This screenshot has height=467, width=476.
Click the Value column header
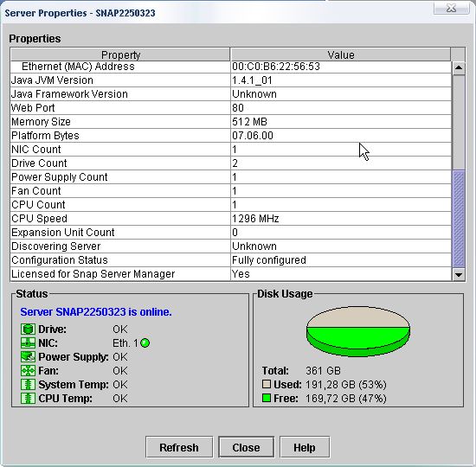[x=341, y=54]
